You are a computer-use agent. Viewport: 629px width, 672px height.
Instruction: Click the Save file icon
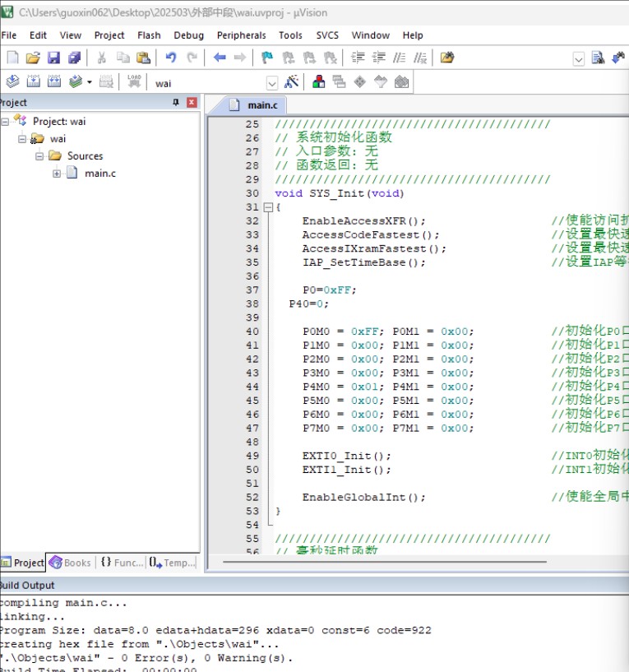(53, 58)
